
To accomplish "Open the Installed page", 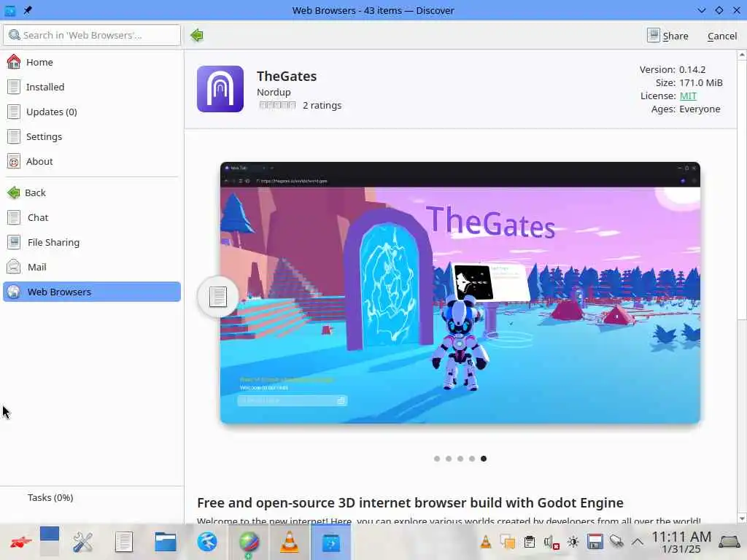I will pos(92,87).
